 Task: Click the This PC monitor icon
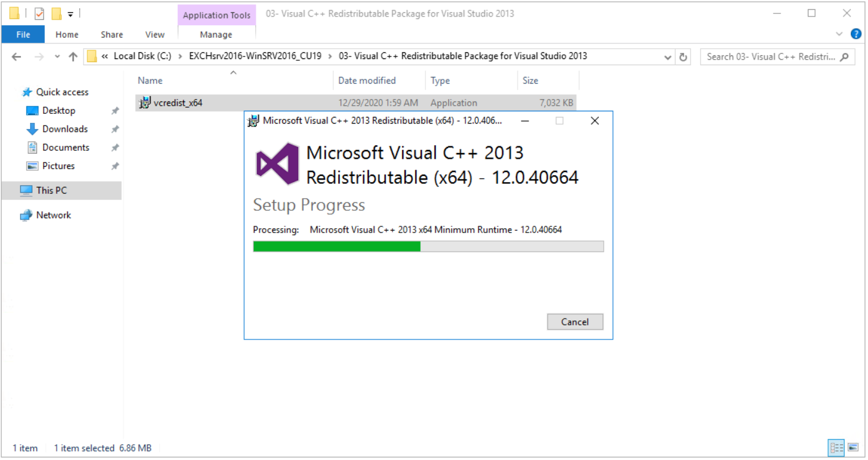coord(26,191)
